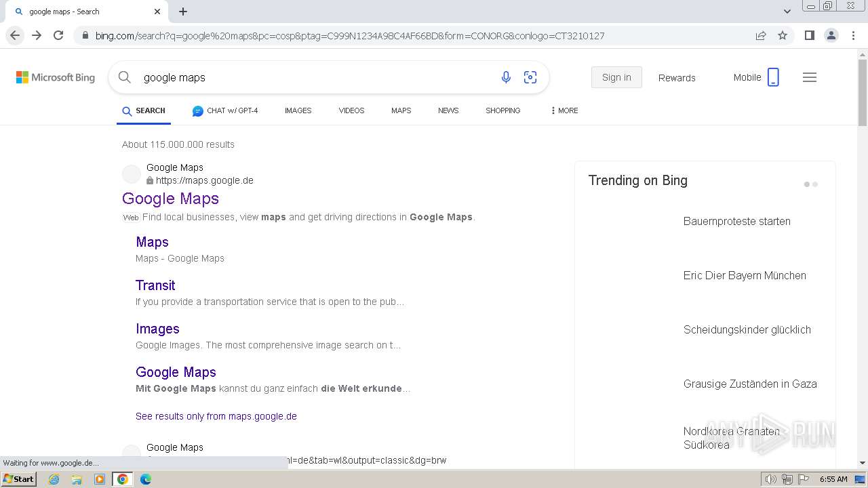Open media player taskbar icon
The width and height of the screenshot is (868, 488).
click(x=100, y=479)
